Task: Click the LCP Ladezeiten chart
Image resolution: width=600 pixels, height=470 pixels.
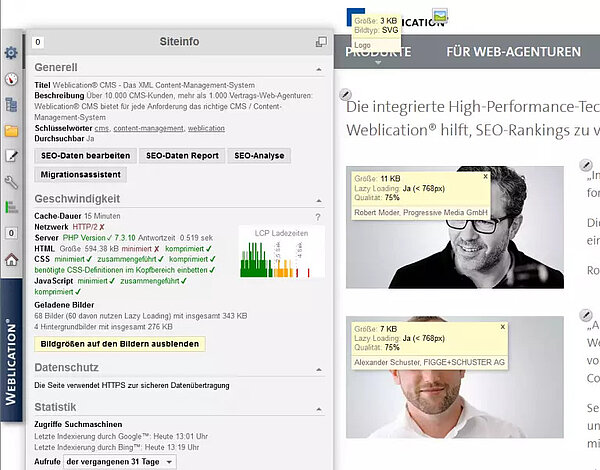Action: tap(282, 252)
